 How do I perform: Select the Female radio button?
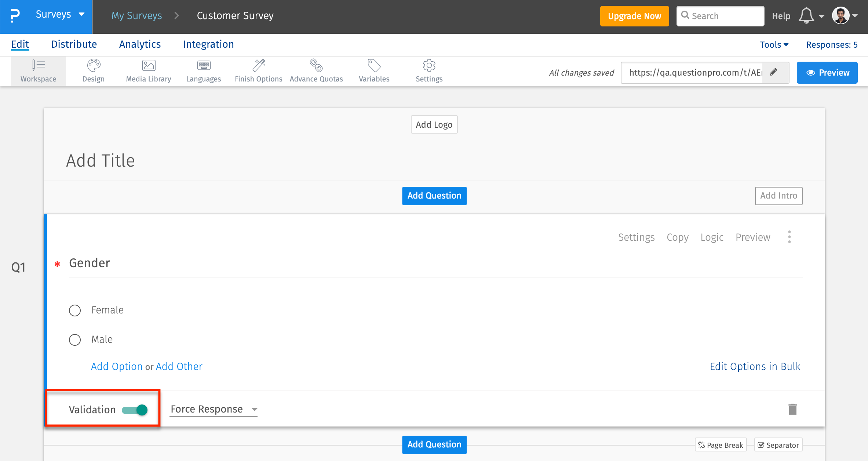click(75, 311)
